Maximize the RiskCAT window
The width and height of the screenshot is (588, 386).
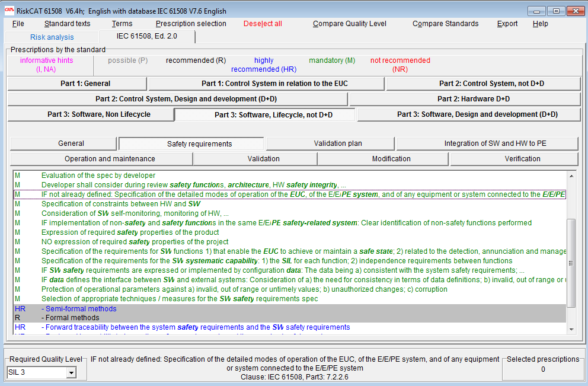pos(556,11)
